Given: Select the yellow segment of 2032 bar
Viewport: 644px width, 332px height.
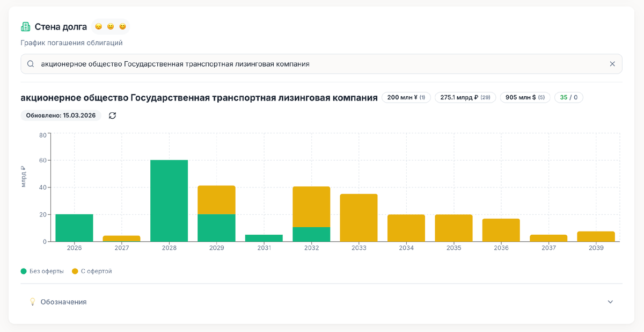Looking at the screenshot, I should click(x=311, y=207).
